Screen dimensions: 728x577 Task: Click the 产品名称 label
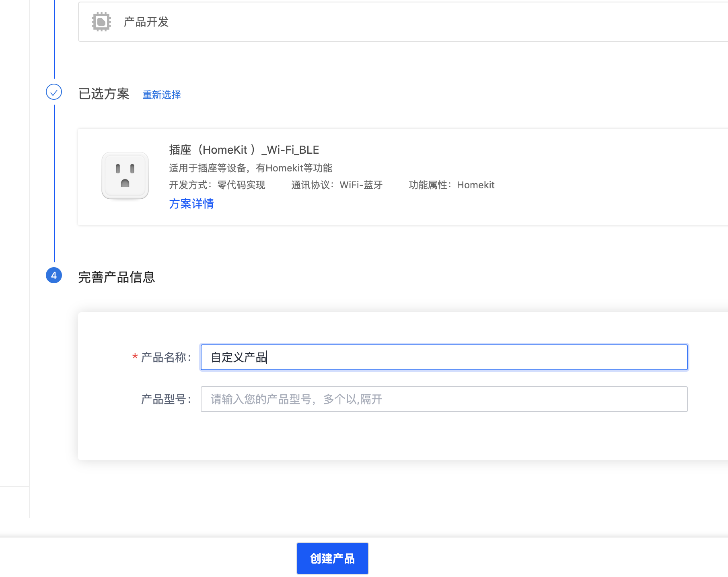click(x=166, y=357)
